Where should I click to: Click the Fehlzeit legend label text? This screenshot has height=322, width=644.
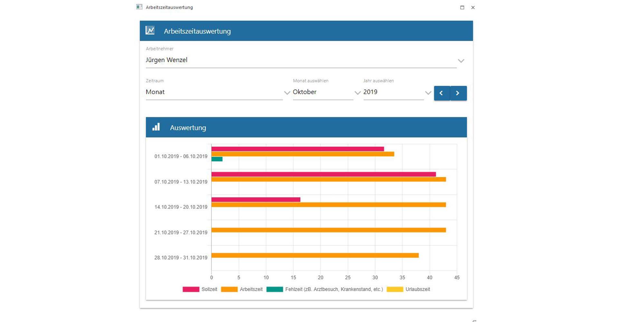[x=334, y=289]
